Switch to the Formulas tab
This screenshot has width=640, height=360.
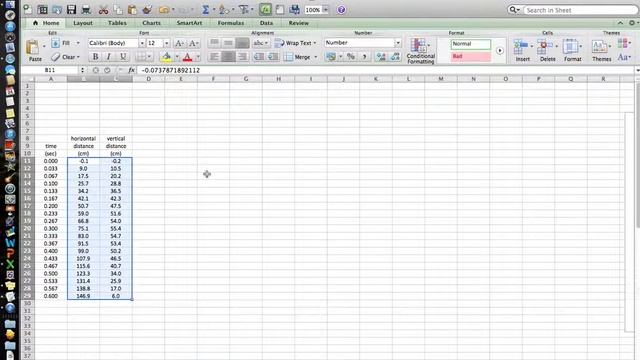231,23
